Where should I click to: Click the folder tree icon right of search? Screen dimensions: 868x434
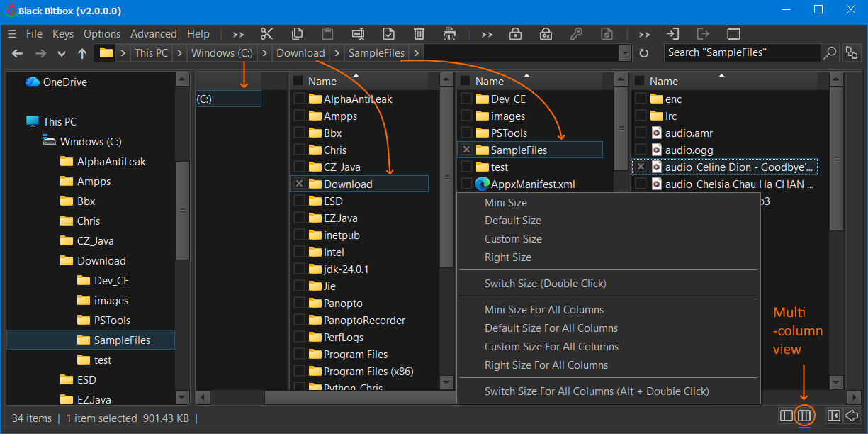(x=852, y=52)
